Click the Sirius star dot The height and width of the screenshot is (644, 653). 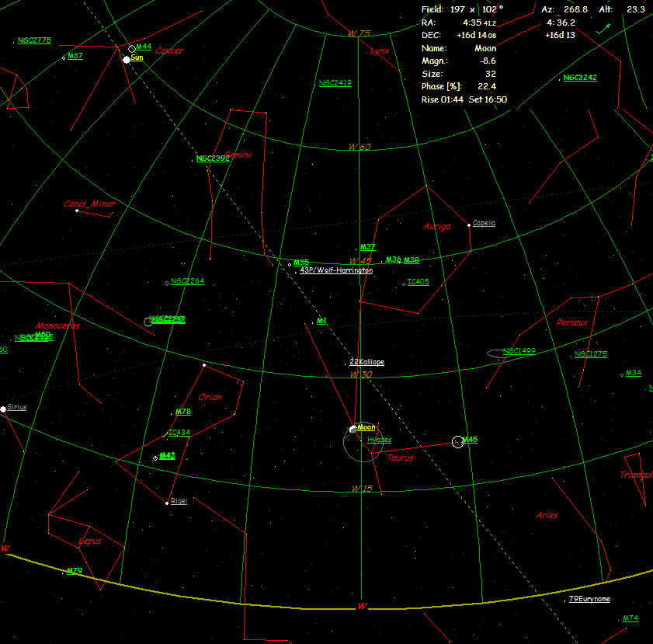pyautogui.click(x=3, y=409)
